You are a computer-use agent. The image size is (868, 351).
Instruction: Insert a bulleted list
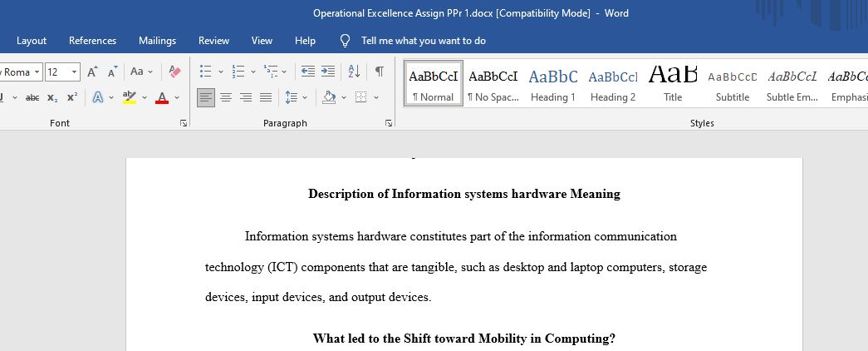pos(205,72)
